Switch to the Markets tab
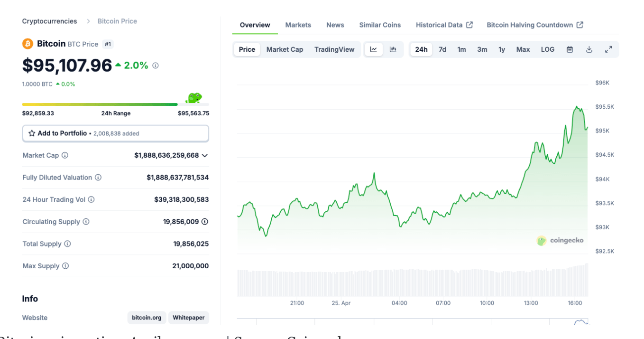The image size is (644, 339). [298, 25]
